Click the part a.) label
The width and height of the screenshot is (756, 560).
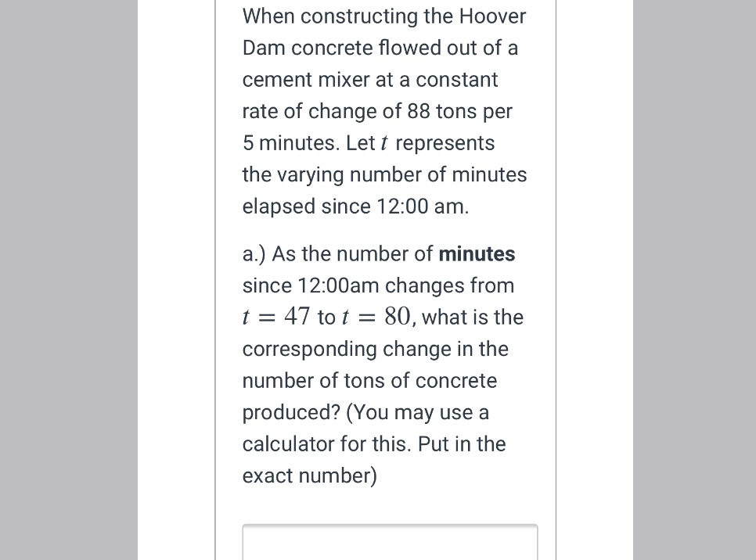click(x=257, y=253)
